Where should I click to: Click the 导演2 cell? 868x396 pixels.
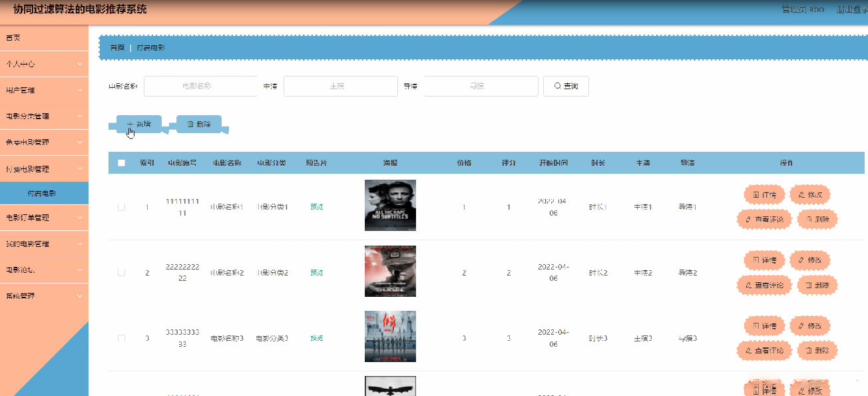[688, 273]
